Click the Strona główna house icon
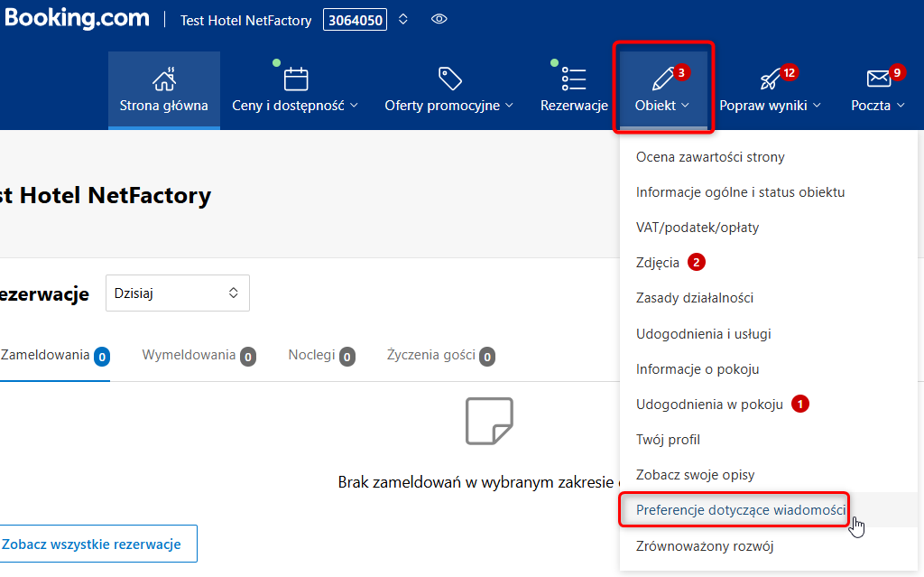Image resolution: width=924 pixels, height=577 pixels. pyautogui.click(x=164, y=79)
